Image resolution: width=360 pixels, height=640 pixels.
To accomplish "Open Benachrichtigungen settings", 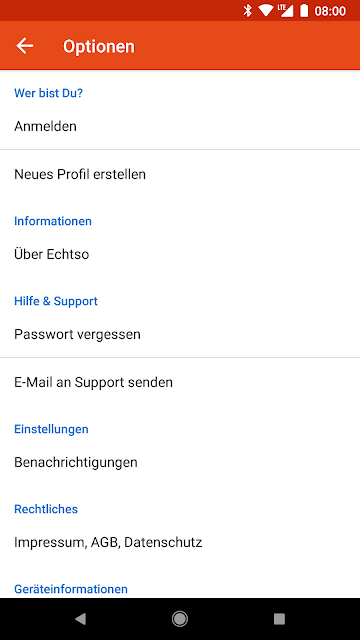I will click(180, 462).
